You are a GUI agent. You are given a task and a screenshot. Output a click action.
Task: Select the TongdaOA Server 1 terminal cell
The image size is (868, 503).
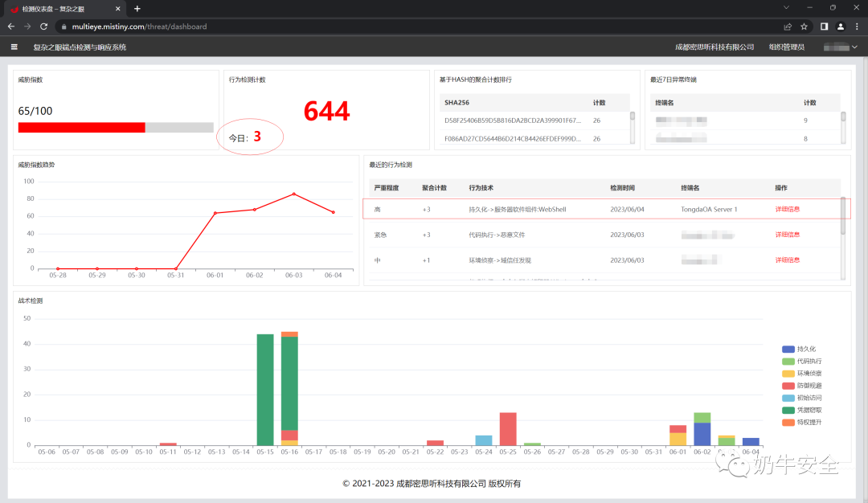tap(709, 209)
